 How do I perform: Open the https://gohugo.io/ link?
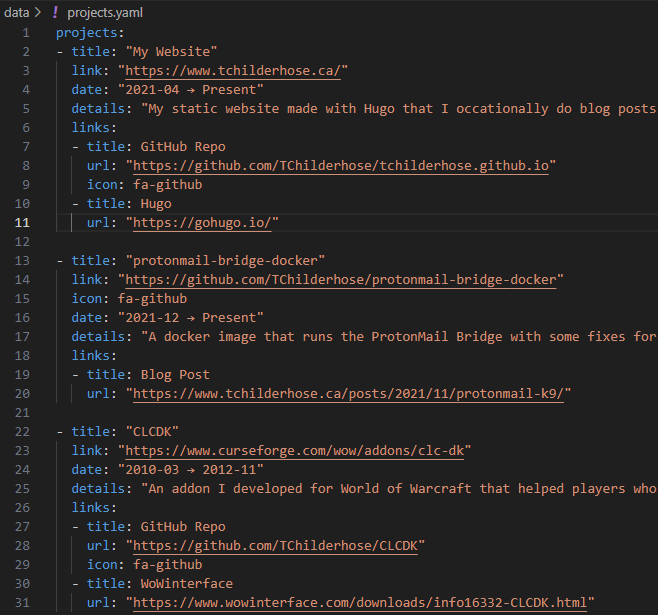point(202,223)
